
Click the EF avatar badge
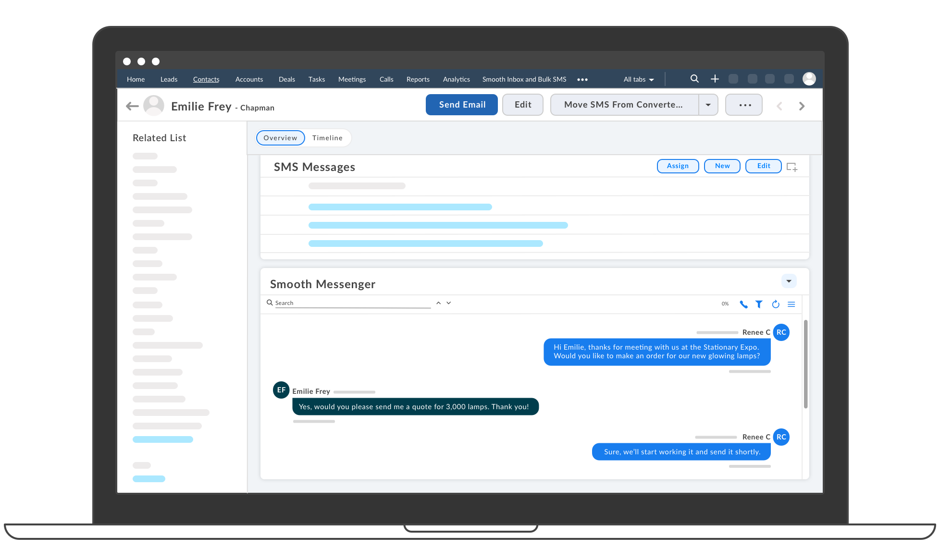point(281,390)
